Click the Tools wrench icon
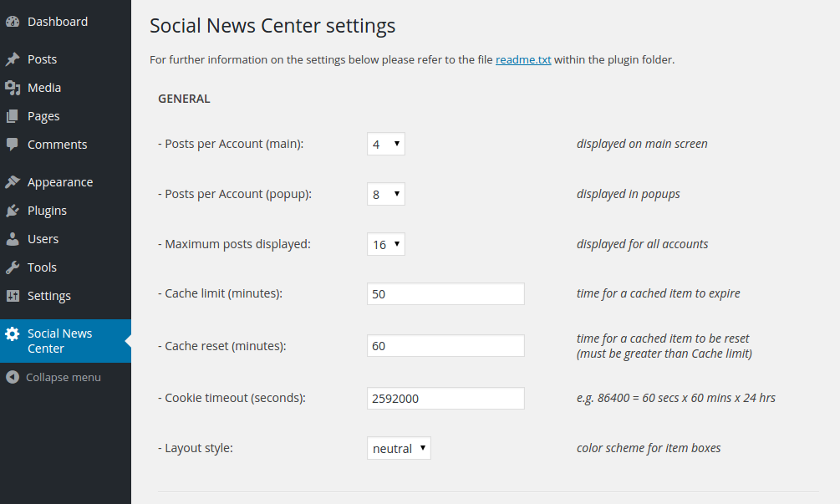840x504 pixels. point(13,267)
